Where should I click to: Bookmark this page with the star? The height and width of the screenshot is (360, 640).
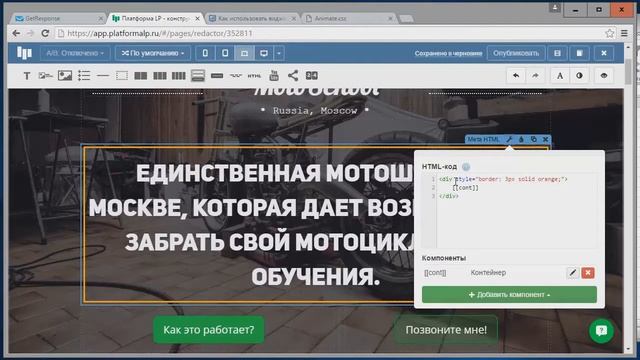[609, 33]
